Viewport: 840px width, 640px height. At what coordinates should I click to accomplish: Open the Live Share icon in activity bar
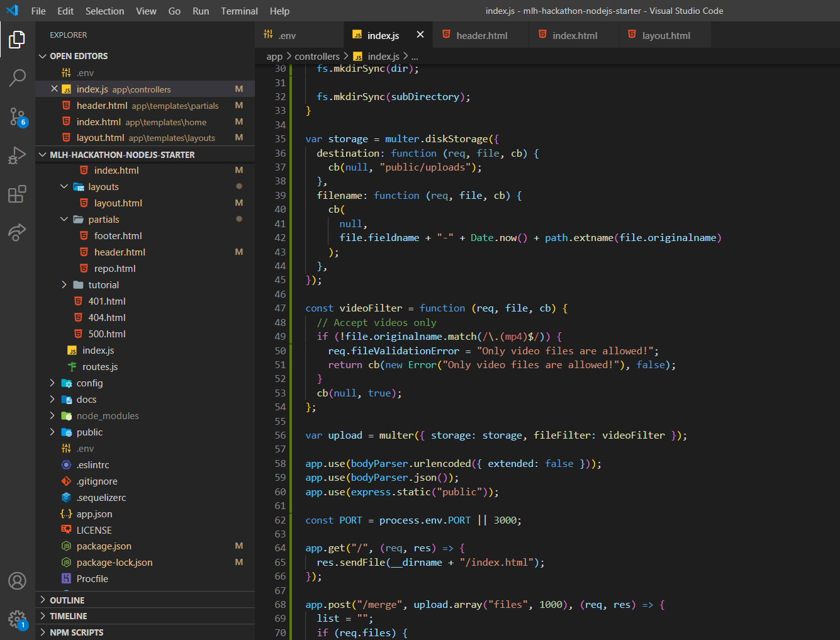point(17,232)
